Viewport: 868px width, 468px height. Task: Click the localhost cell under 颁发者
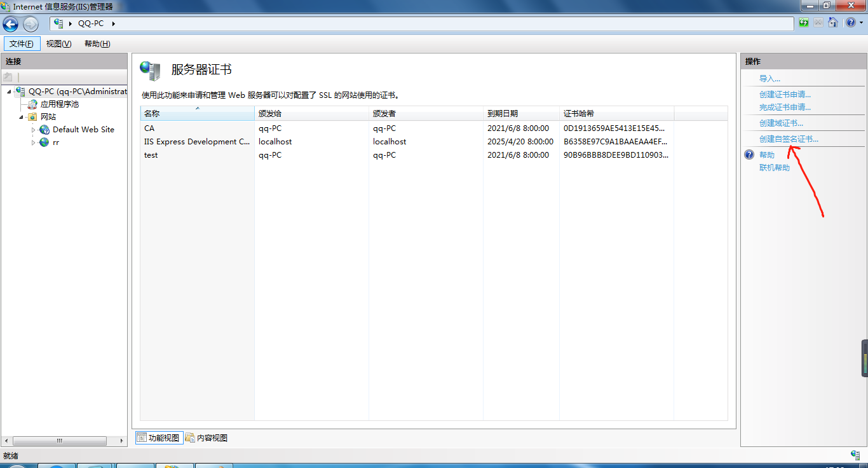point(390,142)
